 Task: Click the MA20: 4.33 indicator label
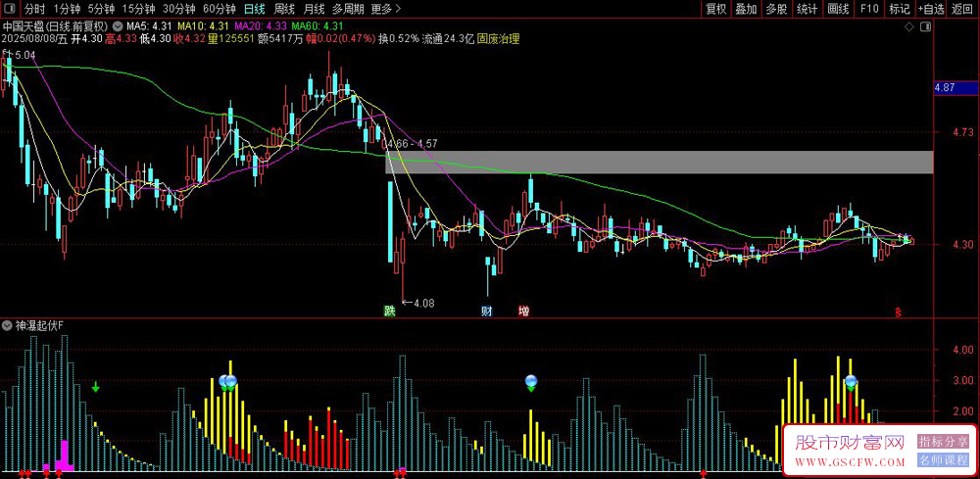261,26
